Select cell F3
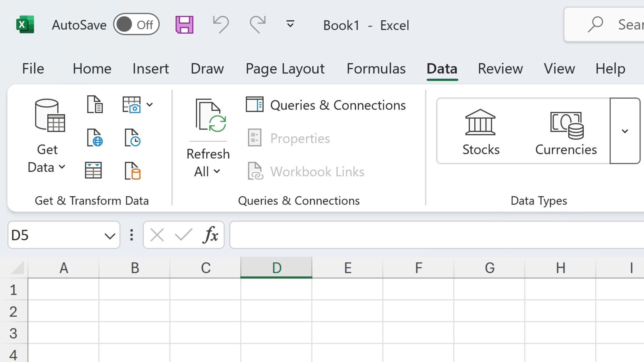The width and height of the screenshot is (644, 362). coord(419,333)
